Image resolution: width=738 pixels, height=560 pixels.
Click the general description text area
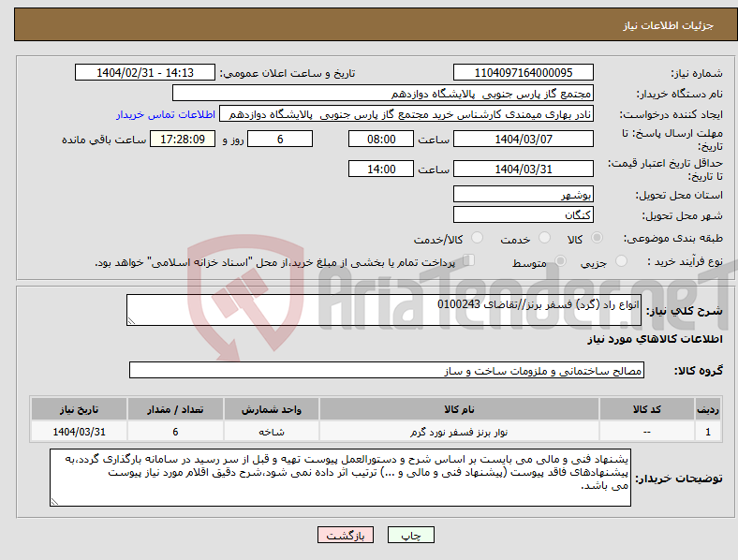point(384,310)
